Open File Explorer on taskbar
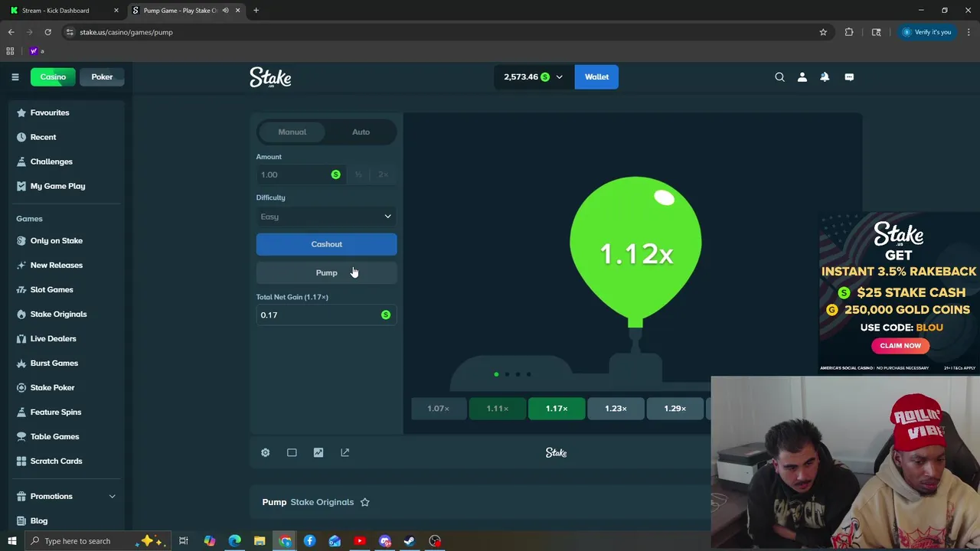 tap(260, 541)
